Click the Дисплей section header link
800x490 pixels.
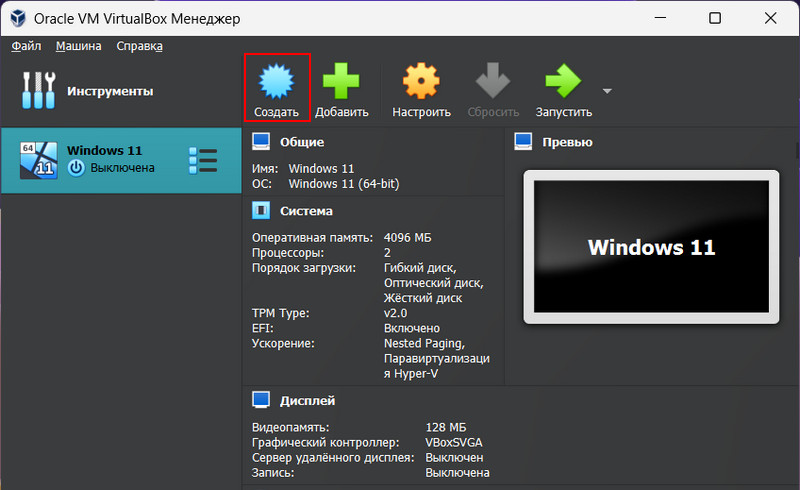[307, 401]
